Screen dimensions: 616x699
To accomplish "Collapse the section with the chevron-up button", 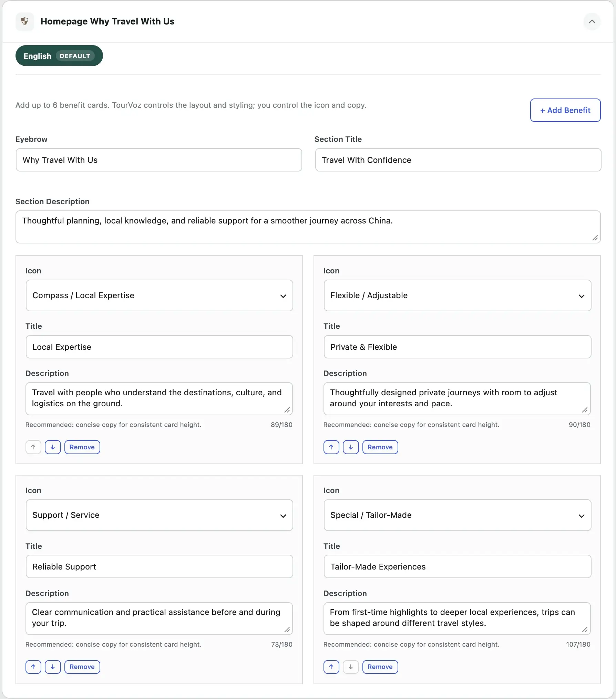I will pyautogui.click(x=592, y=21).
